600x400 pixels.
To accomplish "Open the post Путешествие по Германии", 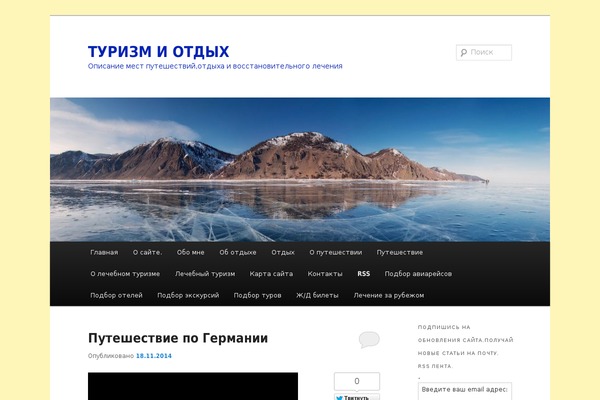I will click(x=178, y=338).
